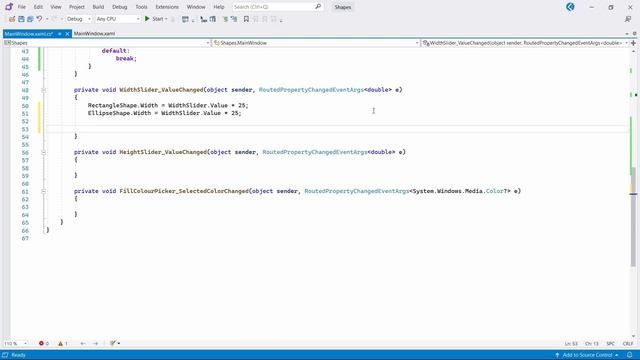Open the Shapes.MainWindow type dropdown

[316, 43]
